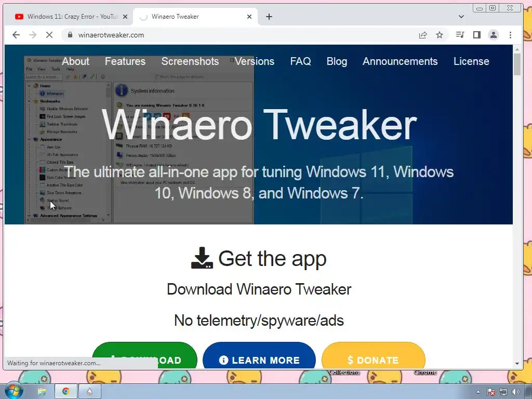The height and width of the screenshot is (399, 532).
Task: Open File Explorer from taskbar
Action: tap(42, 392)
